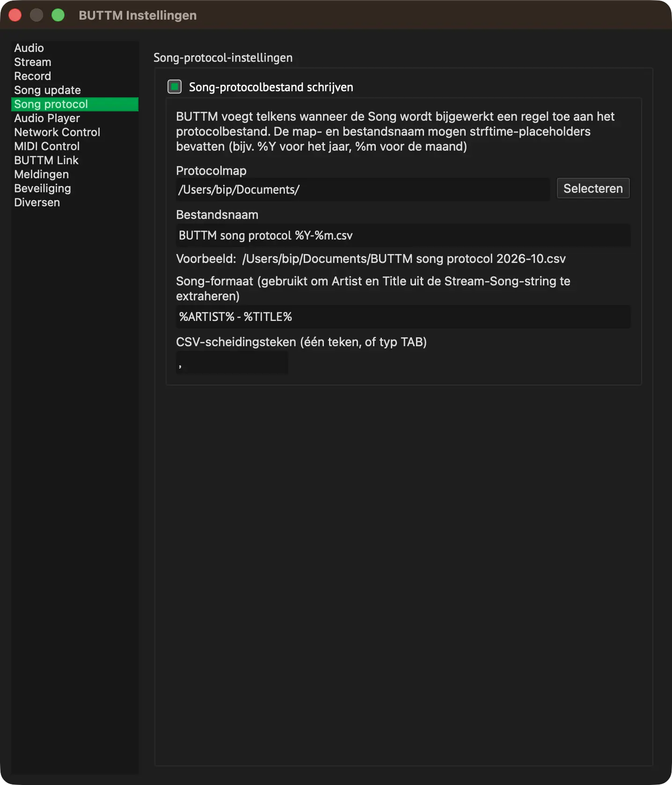Toggle Song-protocolbestand schrijven checkbox
672x785 pixels.
click(x=175, y=87)
